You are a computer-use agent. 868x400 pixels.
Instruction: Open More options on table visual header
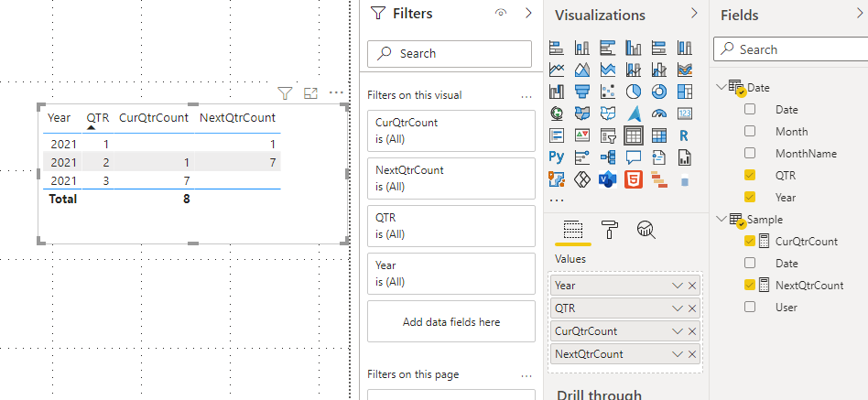336,93
